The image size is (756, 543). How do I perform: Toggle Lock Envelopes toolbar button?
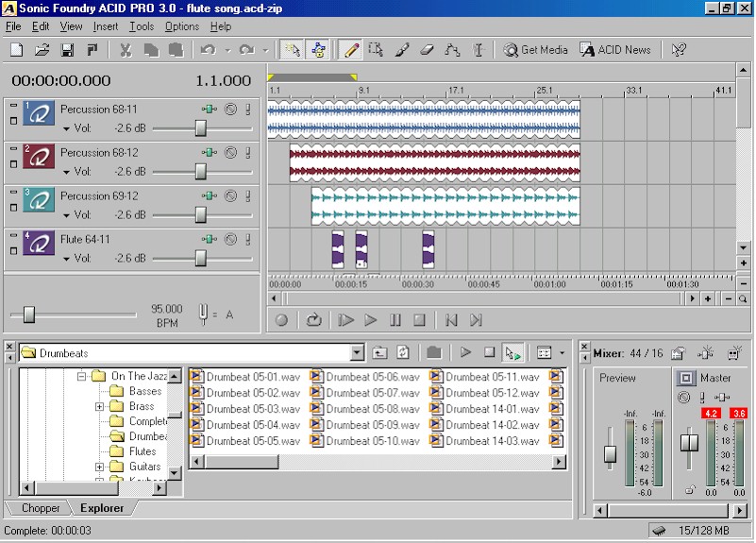(318, 50)
